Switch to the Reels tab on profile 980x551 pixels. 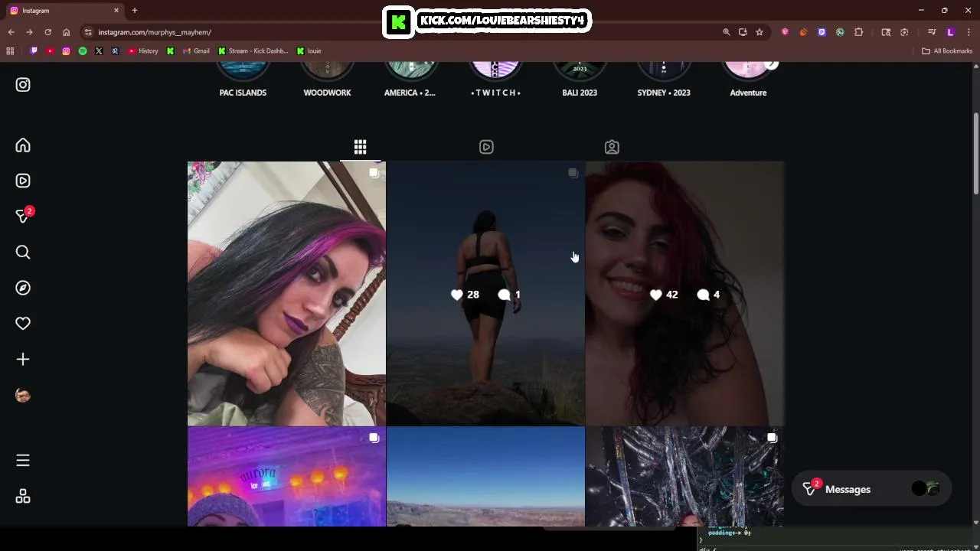pos(486,147)
